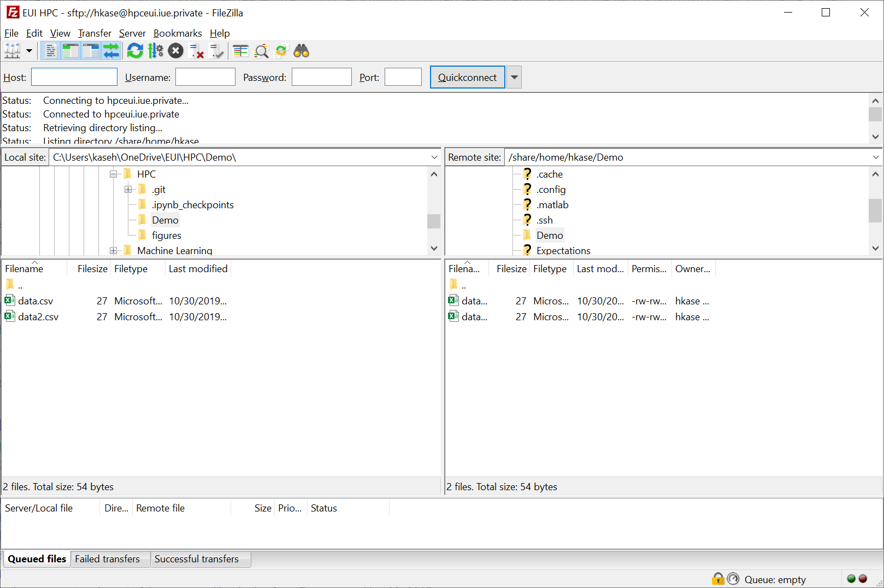Sort local files by Last modified
This screenshot has height=588, width=884.
(198, 268)
